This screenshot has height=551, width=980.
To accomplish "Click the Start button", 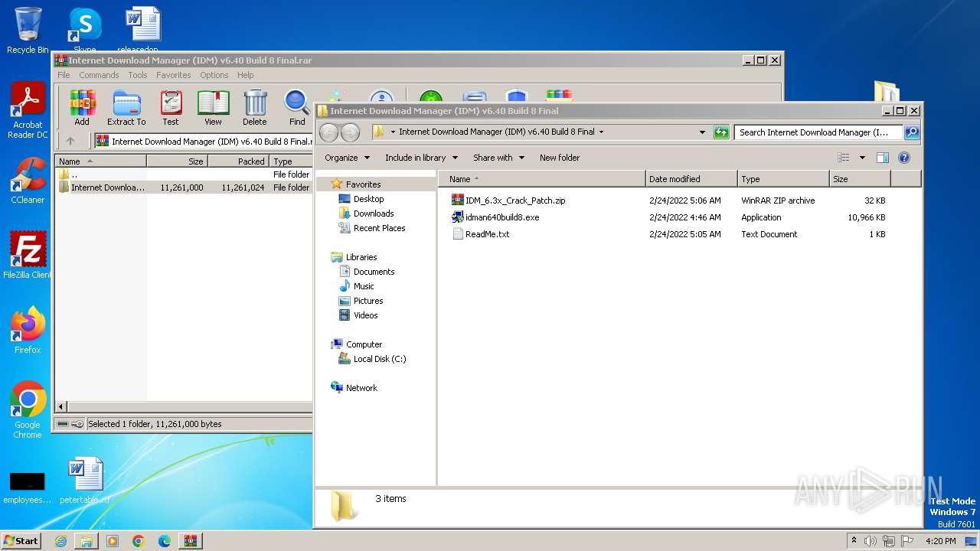I will point(21,540).
